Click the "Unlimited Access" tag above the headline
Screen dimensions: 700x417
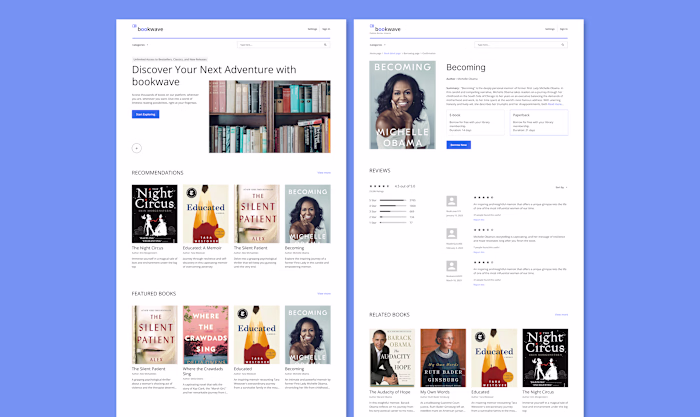pyautogui.click(x=170, y=59)
